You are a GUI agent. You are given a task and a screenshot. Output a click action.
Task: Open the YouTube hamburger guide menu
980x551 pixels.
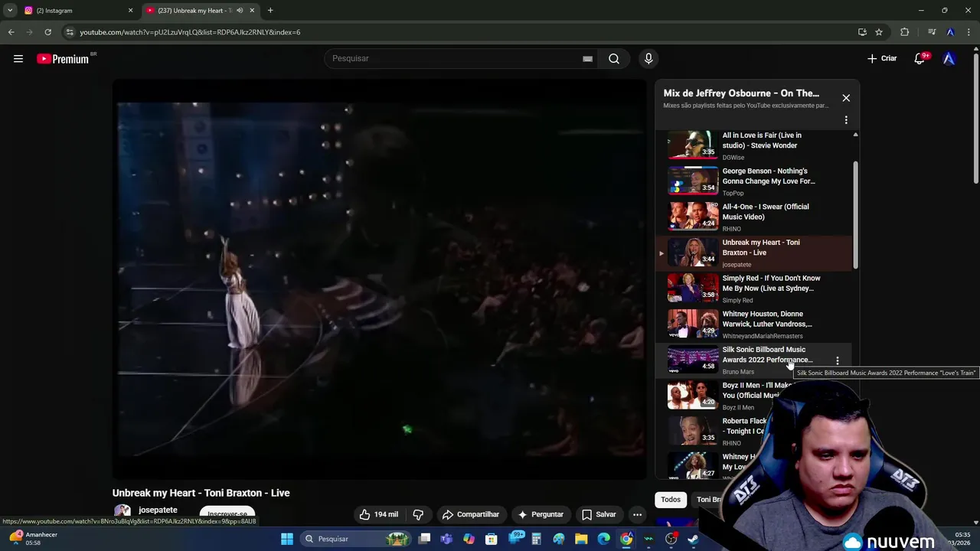tap(18, 59)
